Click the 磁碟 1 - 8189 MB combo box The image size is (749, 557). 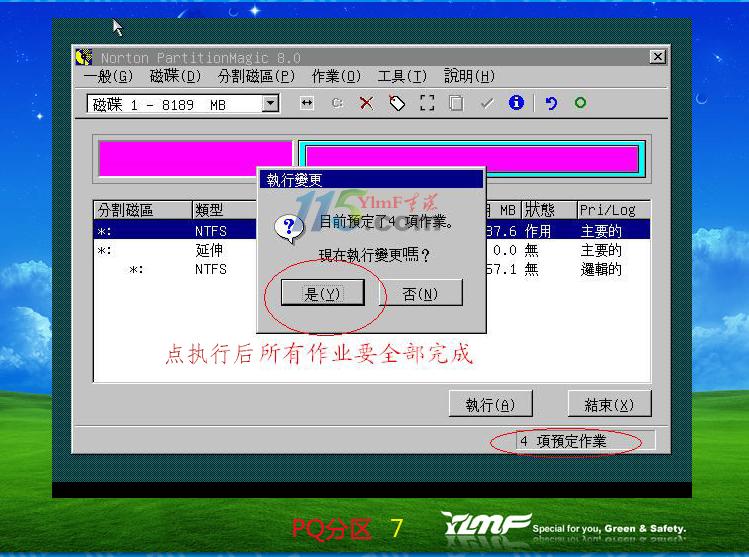click(x=183, y=104)
